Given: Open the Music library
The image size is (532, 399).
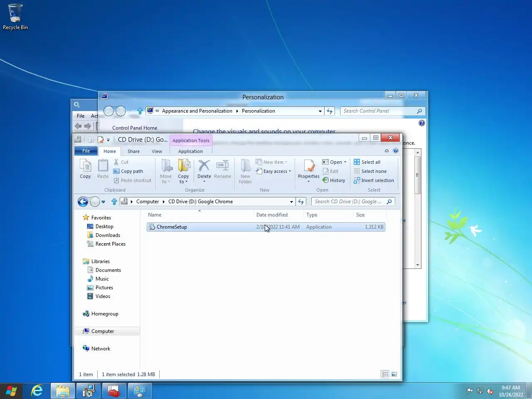Looking at the screenshot, I should pos(102,279).
